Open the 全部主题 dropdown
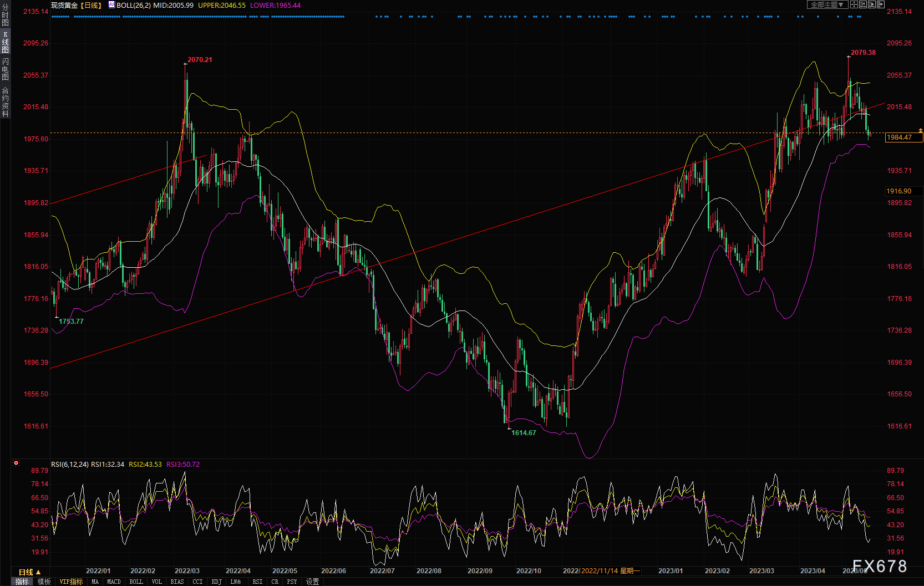Viewport: 924px width, 586px height. coord(827,4)
